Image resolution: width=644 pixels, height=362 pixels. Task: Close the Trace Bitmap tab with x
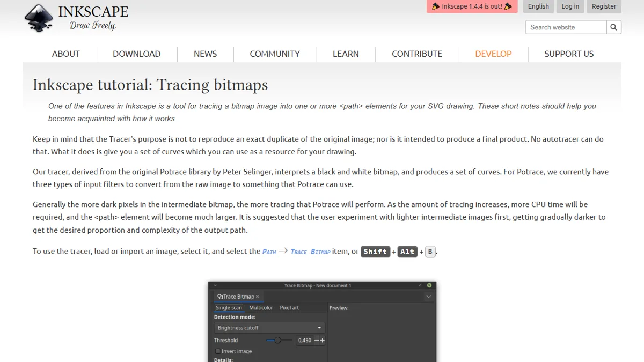pos(258,297)
